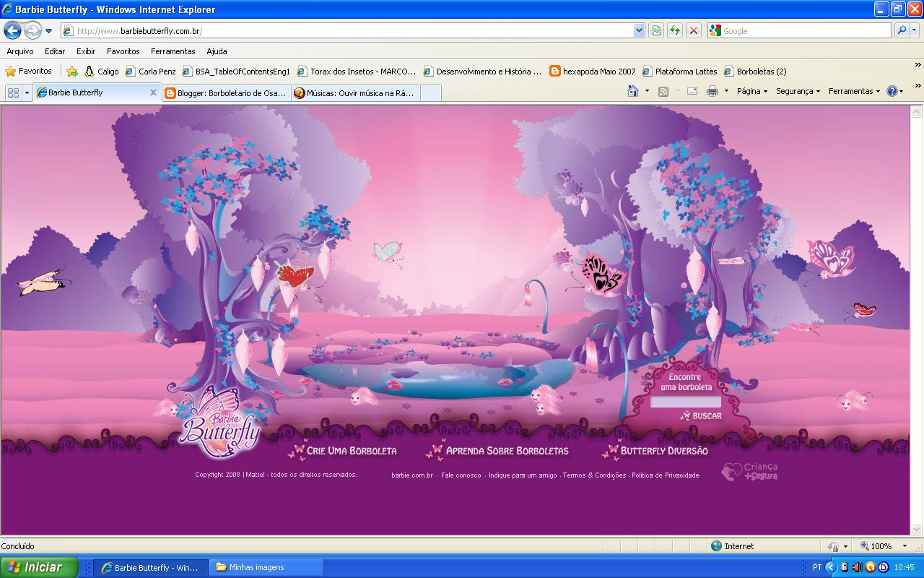This screenshot has width=924, height=578.
Task: Open Minhas imagens taskbar folder
Action: tap(266, 567)
